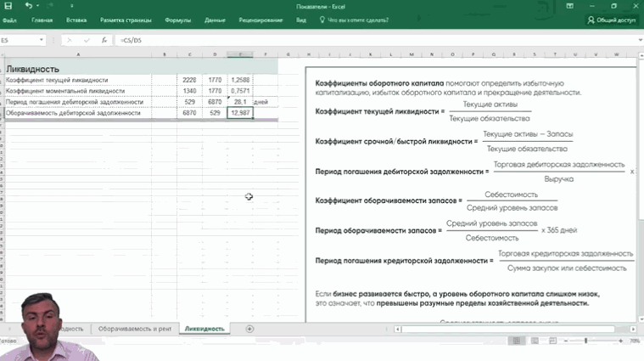Click the Insert Function fx icon

[104, 40]
